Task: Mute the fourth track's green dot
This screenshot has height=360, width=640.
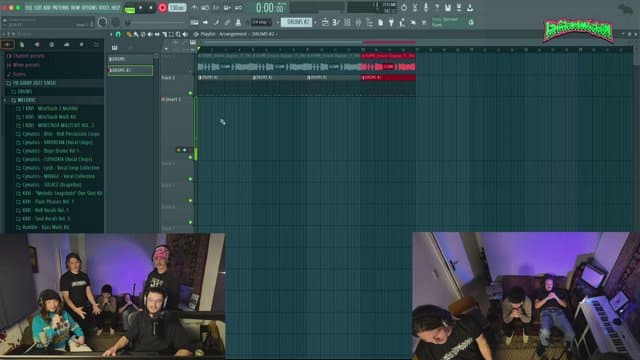Action: (x=190, y=200)
